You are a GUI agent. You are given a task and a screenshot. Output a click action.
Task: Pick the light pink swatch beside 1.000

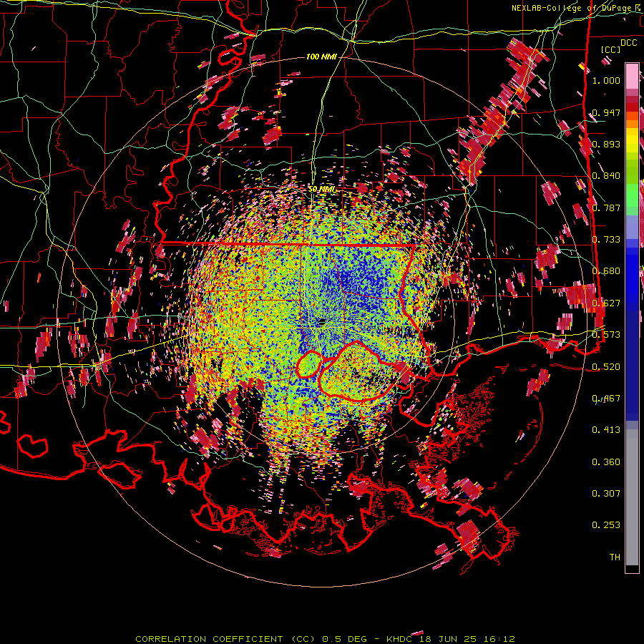632,77
